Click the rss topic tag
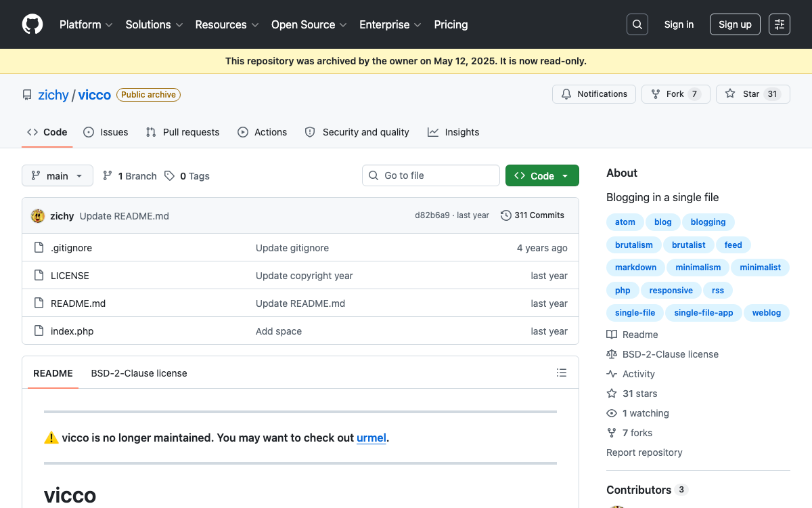The height and width of the screenshot is (508, 812). (718, 291)
